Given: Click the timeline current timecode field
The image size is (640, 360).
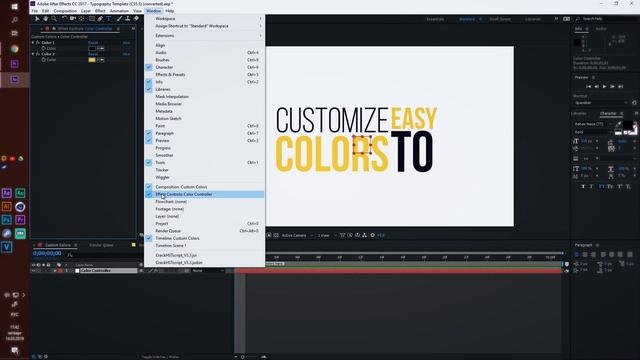Looking at the screenshot, I should pos(47,253).
